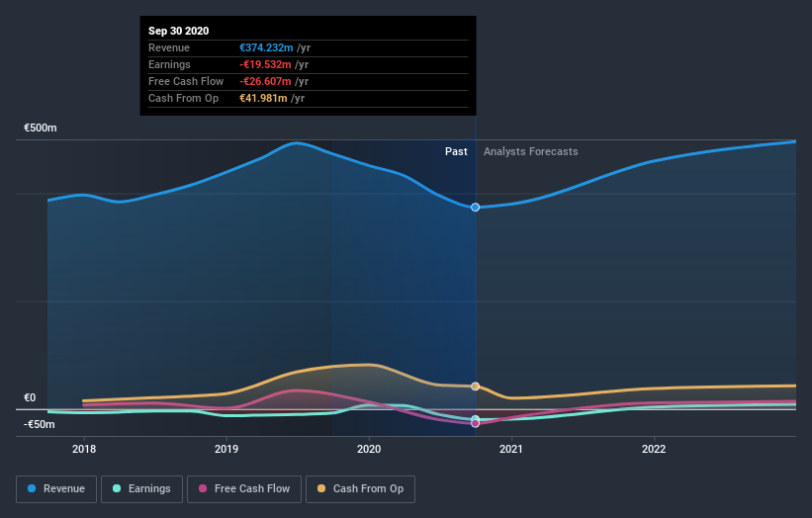Select the 2018 x-axis label

tap(84, 449)
